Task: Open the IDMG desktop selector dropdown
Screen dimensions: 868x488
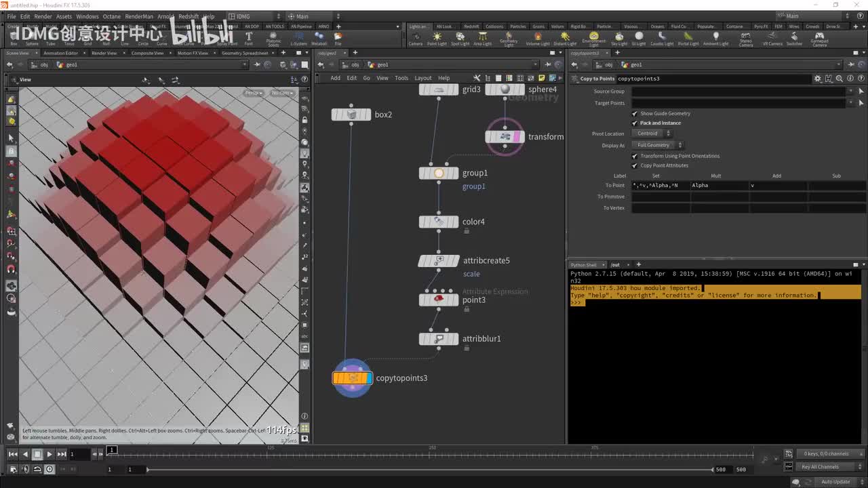Action: click(x=254, y=16)
